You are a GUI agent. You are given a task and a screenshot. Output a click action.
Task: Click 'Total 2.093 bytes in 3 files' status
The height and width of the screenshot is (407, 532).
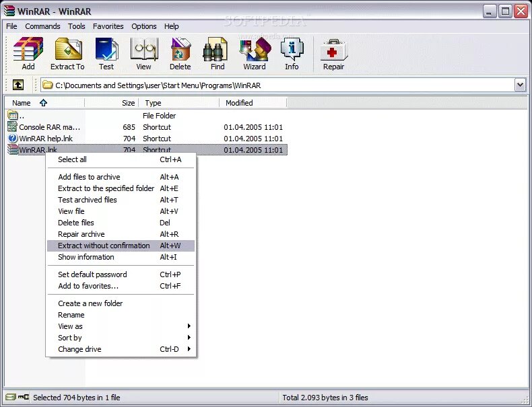tap(325, 398)
